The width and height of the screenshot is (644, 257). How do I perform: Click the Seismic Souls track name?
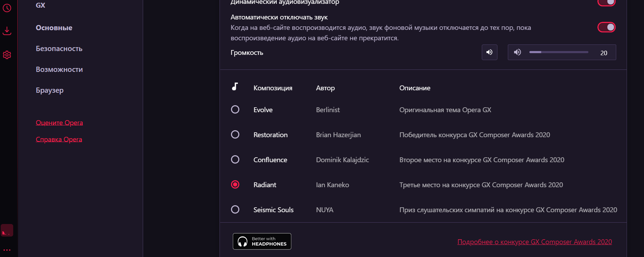(273, 210)
